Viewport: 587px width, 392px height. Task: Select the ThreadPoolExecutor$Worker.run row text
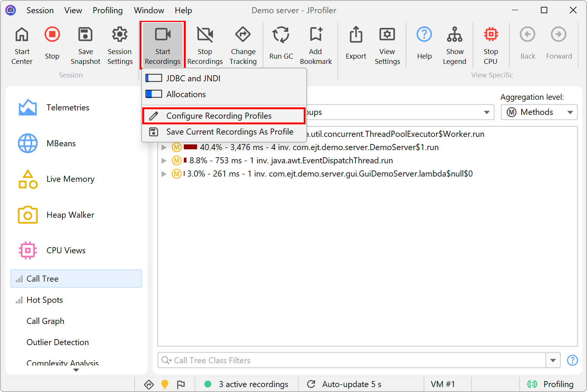(396, 134)
